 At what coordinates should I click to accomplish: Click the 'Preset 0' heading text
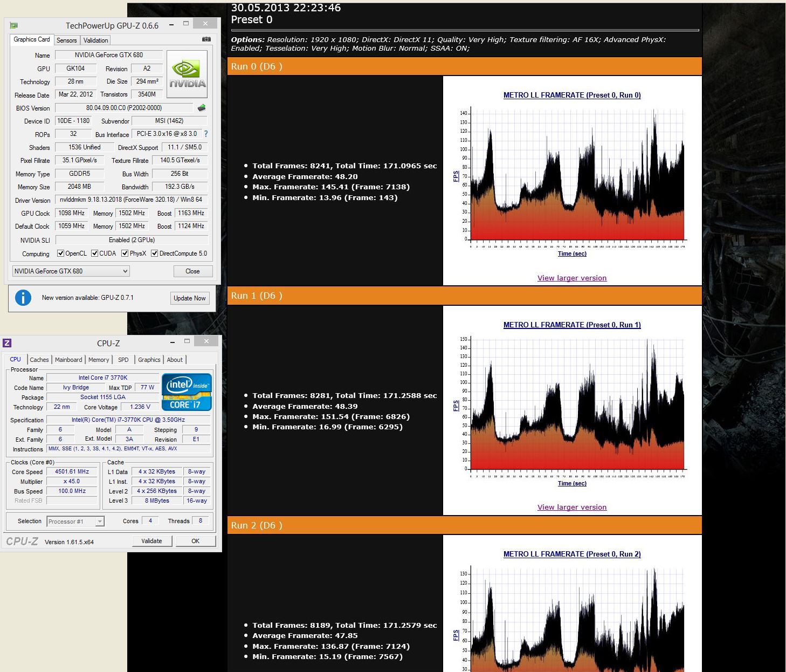tap(252, 19)
